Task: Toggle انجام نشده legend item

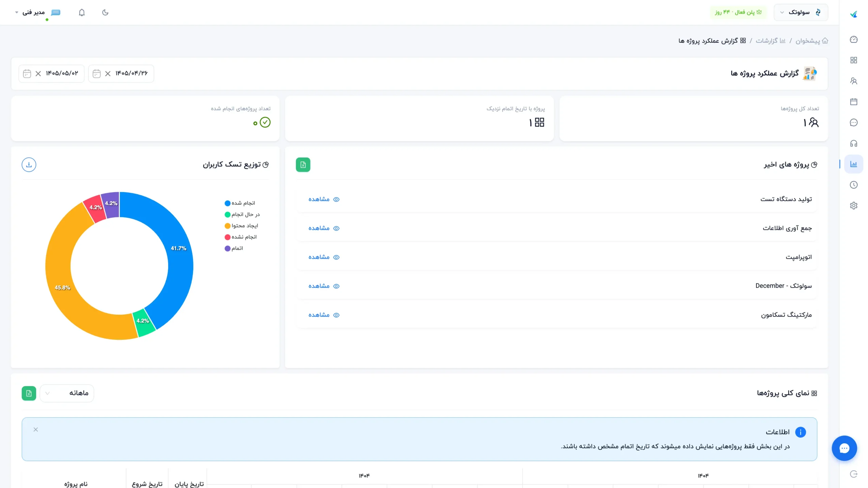Action: (240, 237)
